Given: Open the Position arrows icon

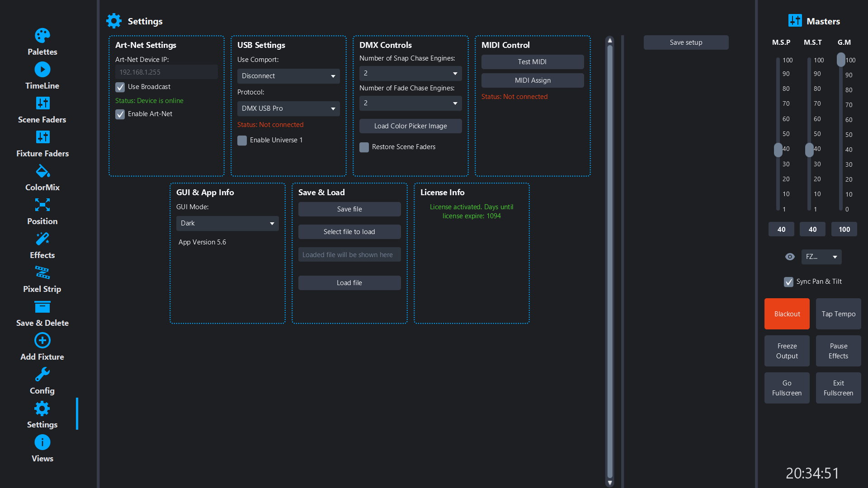Looking at the screenshot, I should pos(42,205).
